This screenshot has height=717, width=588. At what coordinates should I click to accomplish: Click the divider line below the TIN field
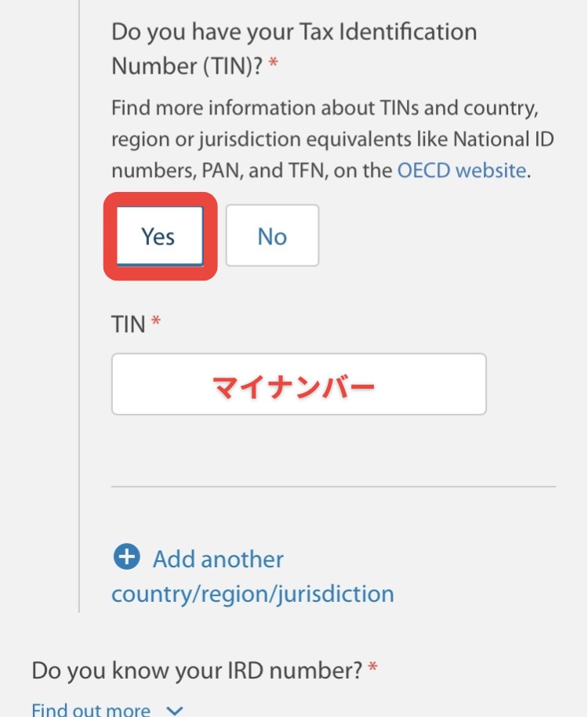point(333,487)
